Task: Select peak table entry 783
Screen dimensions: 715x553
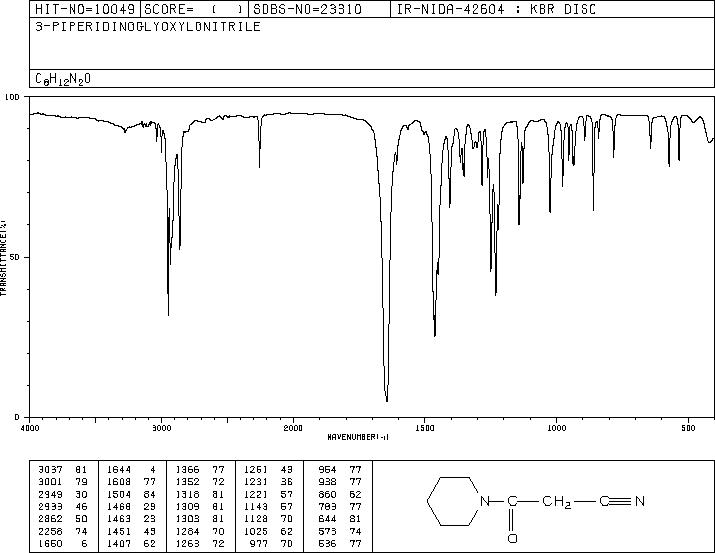Action: pyautogui.click(x=340, y=506)
